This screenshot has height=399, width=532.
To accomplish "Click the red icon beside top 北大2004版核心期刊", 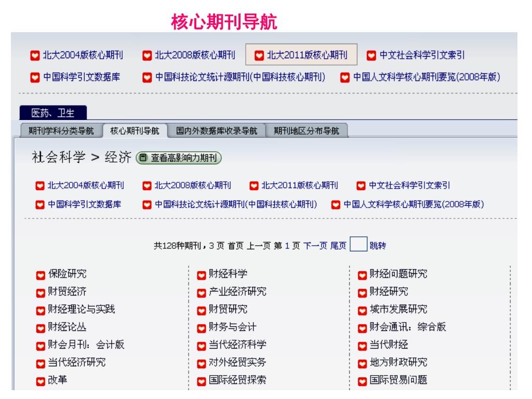I will pyautogui.click(x=35, y=55).
